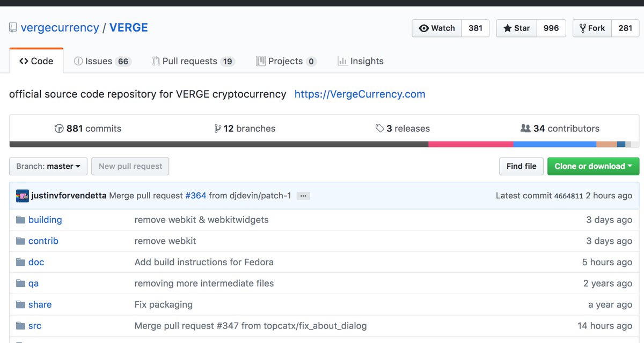644x343 pixels.
Task: Open the VERGE repository name link
Action: 129,28
